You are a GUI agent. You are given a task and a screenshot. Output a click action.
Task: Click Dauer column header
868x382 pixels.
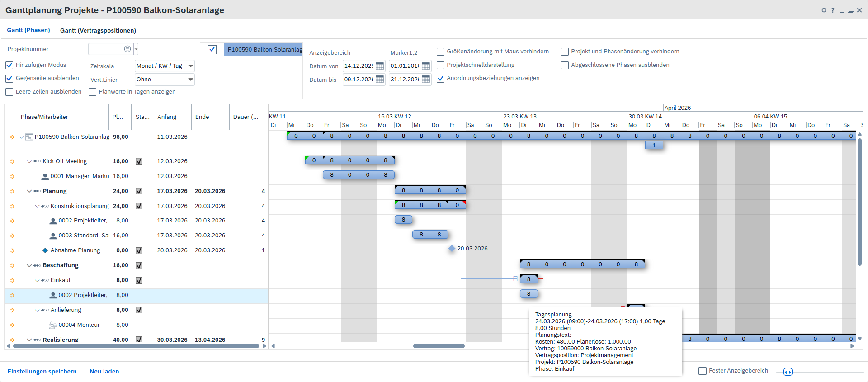coord(249,117)
